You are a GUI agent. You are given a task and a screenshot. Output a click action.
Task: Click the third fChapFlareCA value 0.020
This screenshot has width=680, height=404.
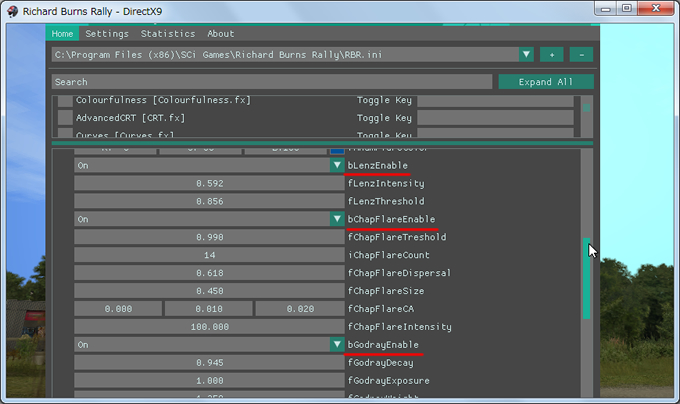click(300, 309)
